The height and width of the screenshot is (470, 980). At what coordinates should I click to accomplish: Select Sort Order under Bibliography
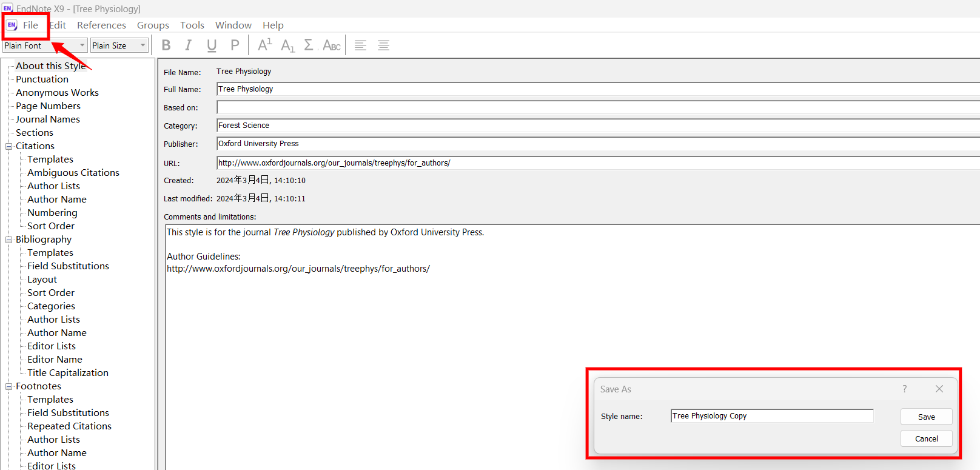click(x=51, y=293)
